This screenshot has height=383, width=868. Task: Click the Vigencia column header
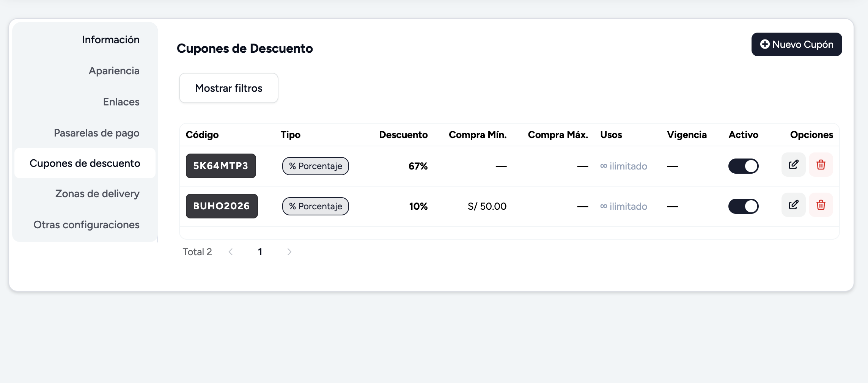(687, 135)
